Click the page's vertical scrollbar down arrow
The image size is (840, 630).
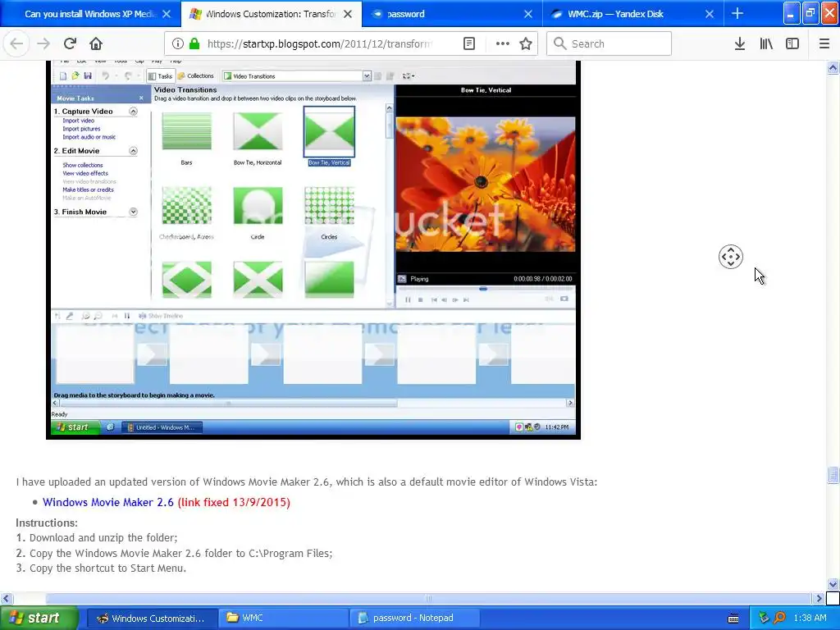pyautogui.click(x=833, y=584)
